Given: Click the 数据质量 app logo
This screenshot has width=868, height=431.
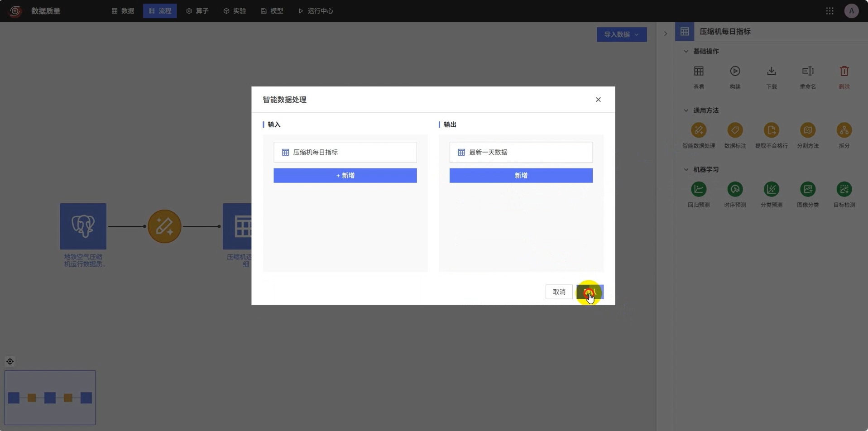Looking at the screenshot, I should point(15,11).
